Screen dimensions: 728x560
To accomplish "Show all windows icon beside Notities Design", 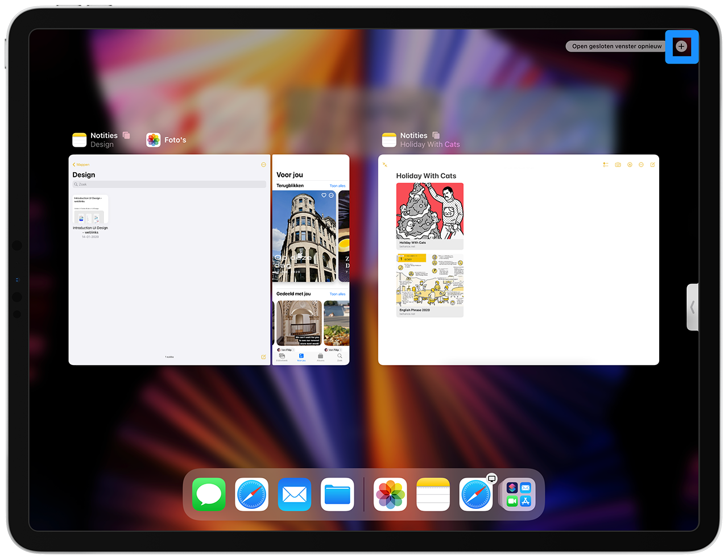I will click(126, 135).
